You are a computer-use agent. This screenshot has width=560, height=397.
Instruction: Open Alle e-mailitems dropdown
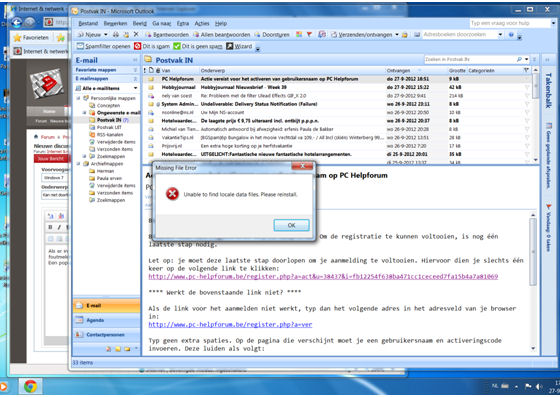135,88
